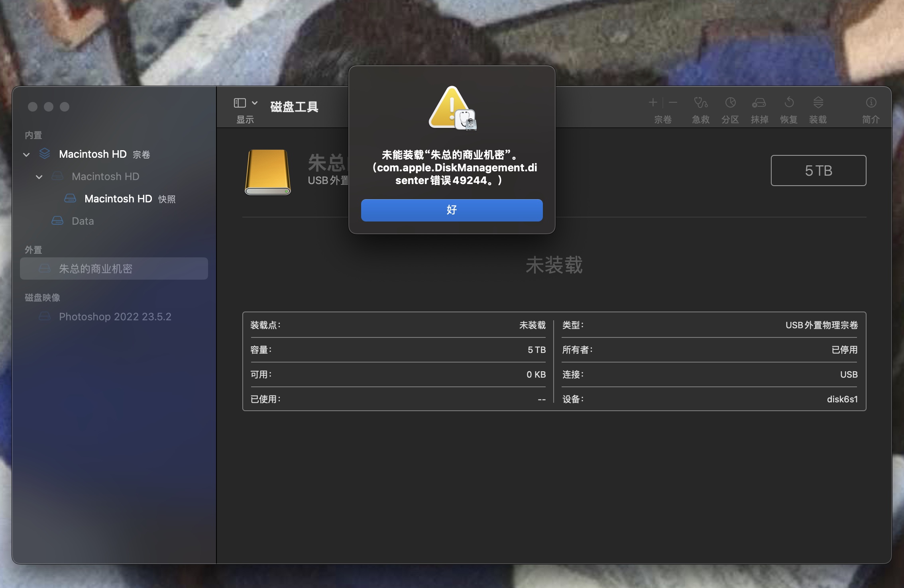Click the remove volume minus icon

(673, 103)
